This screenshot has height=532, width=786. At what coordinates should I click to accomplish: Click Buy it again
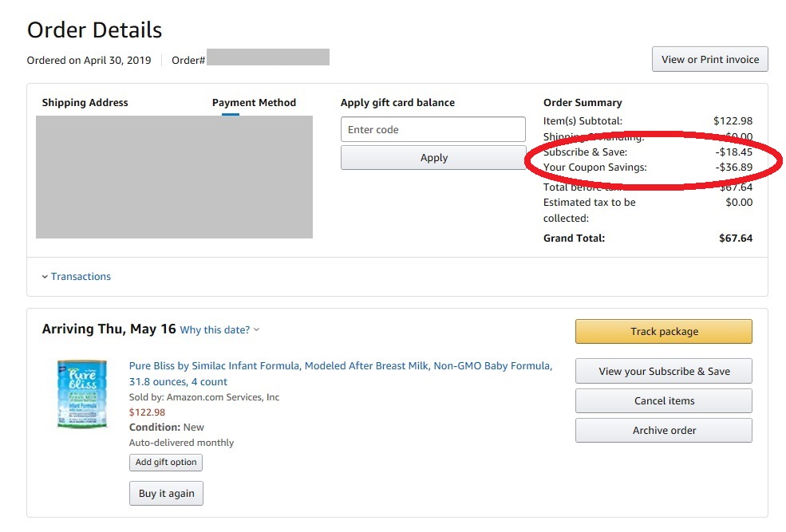pos(165,493)
